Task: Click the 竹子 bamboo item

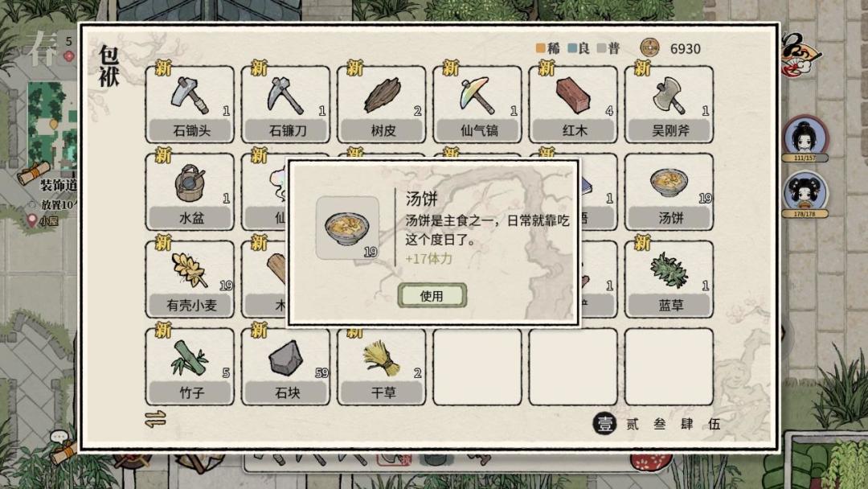Action: (x=190, y=367)
